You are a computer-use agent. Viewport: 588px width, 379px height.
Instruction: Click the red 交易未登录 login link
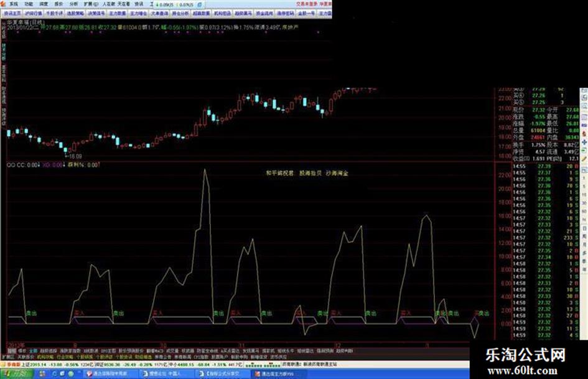(307, 4)
